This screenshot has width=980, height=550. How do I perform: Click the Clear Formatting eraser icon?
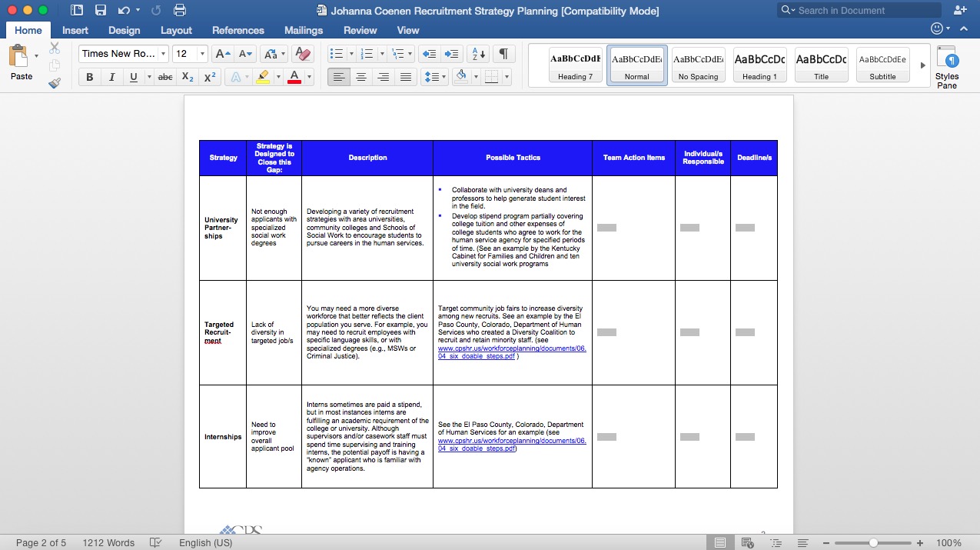pyautogui.click(x=304, y=54)
